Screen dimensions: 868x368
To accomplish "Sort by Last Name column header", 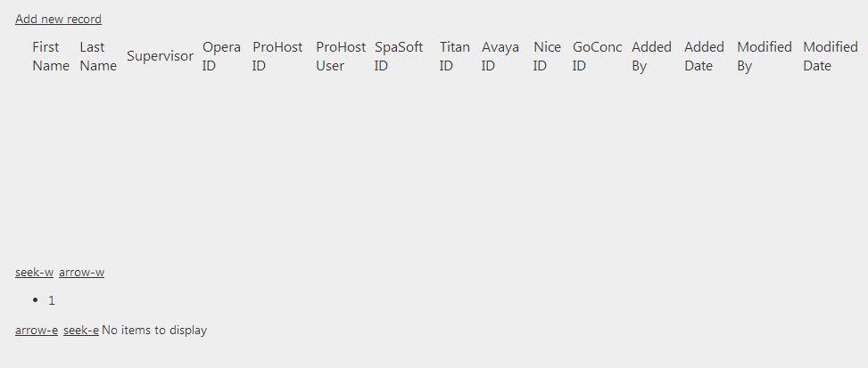I will click(x=97, y=56).
